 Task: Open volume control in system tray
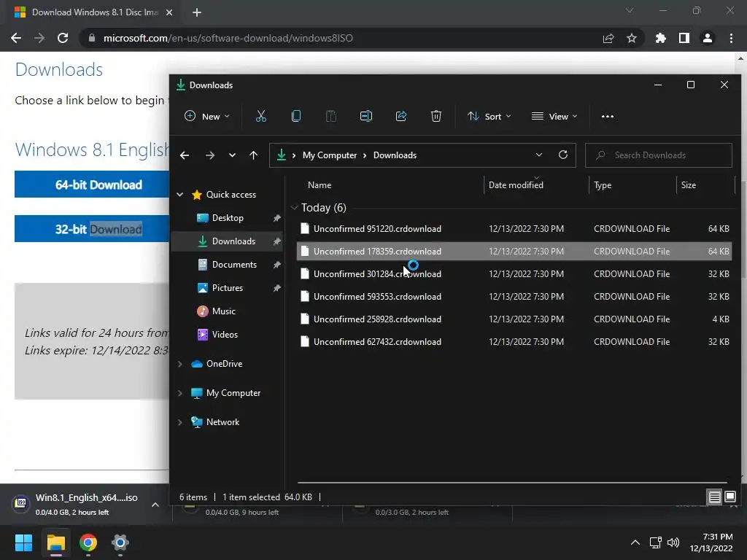pyautogui.click(x=673, y=542)
